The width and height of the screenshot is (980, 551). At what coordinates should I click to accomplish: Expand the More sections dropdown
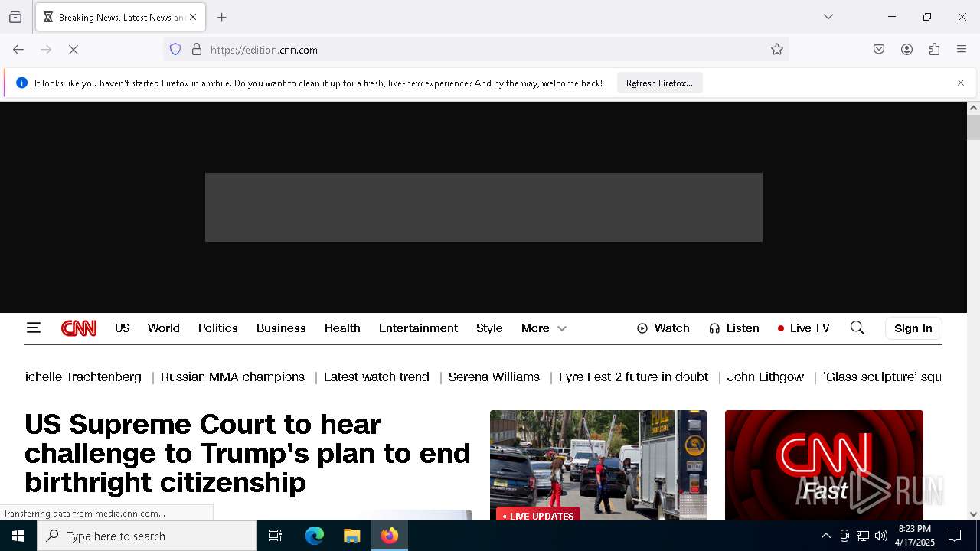(544, 328)
